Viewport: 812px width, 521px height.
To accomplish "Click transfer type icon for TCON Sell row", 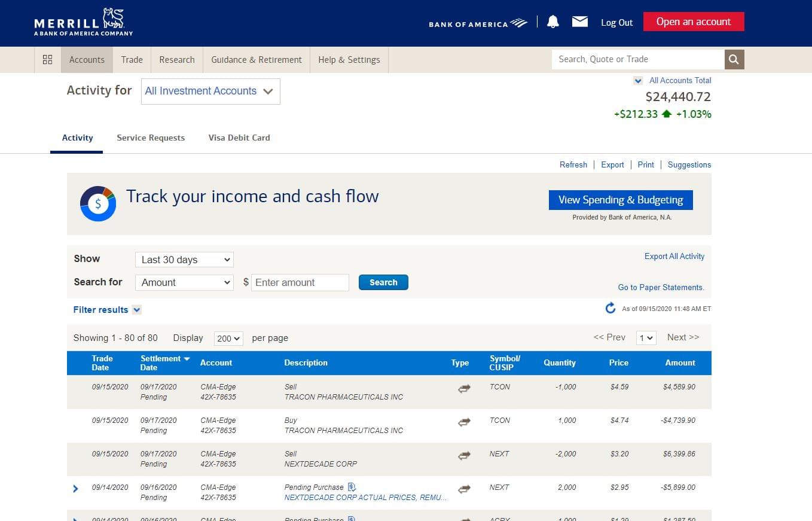I will (464, 389).
